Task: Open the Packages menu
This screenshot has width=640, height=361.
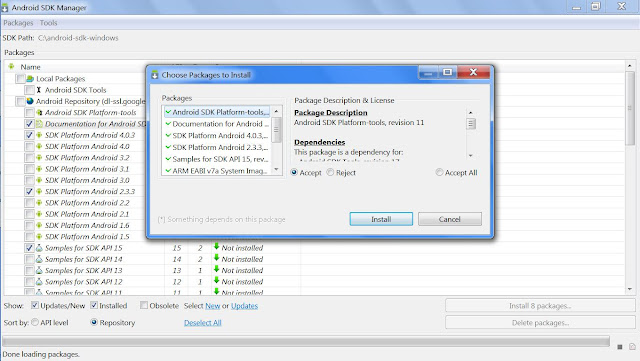Action: tap(18, 23)
